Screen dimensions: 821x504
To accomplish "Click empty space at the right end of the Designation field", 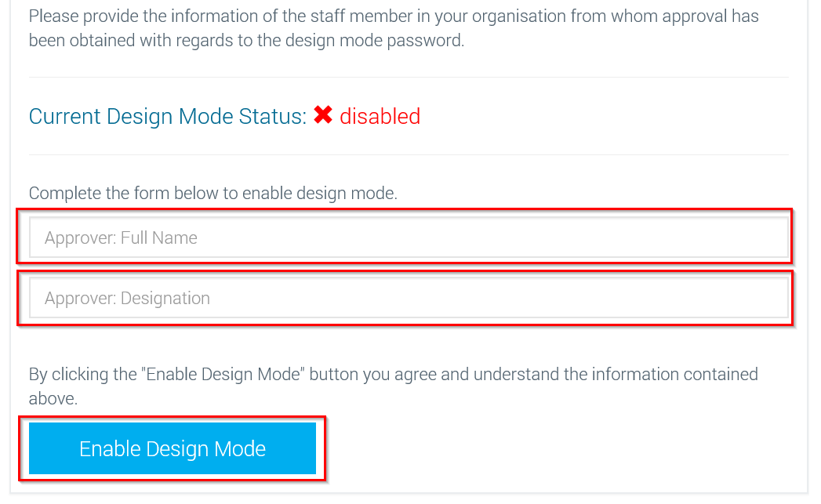I will 733,298.
